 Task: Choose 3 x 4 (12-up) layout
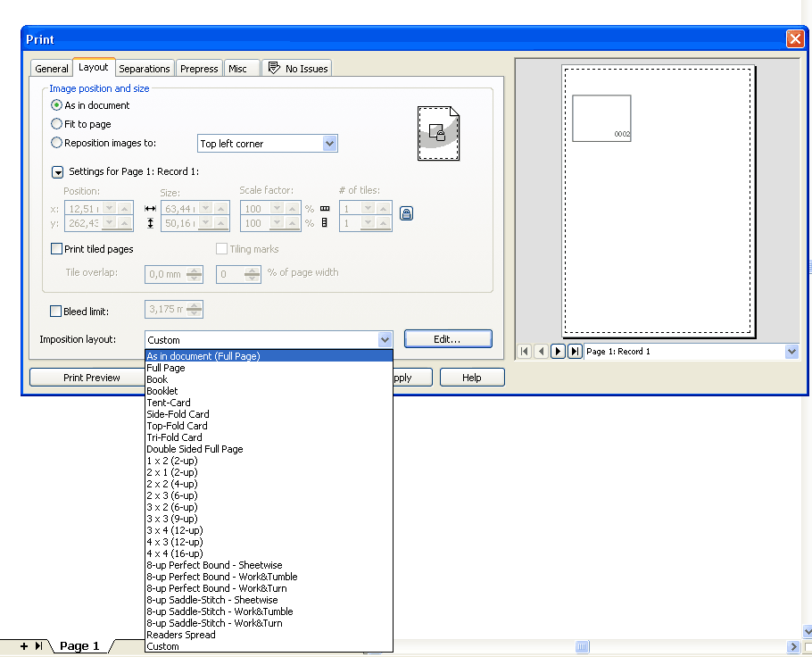[x=269, y=530]
